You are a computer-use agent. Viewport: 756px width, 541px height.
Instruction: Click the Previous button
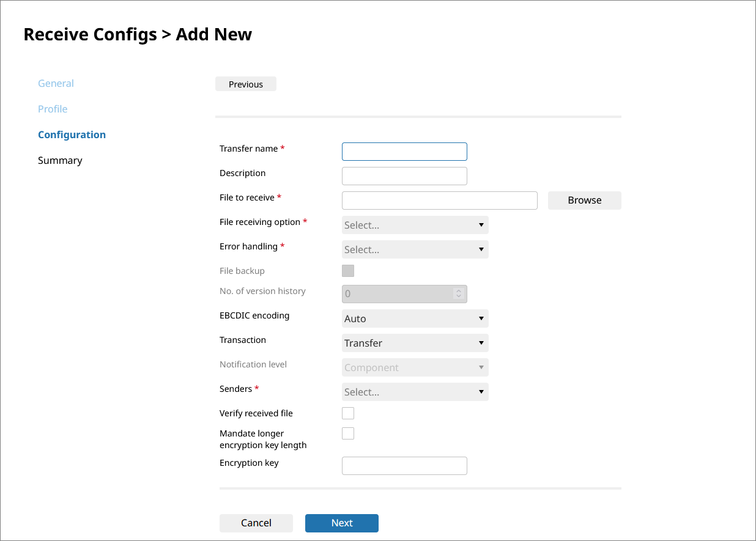pyautogui.click(x=246, y=84)
